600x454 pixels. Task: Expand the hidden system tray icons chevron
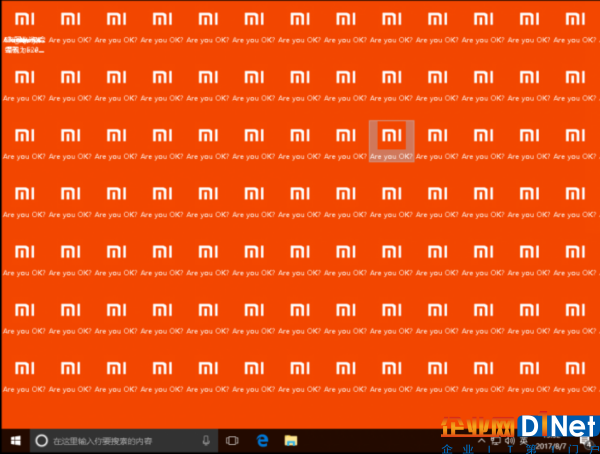[481, 441]
